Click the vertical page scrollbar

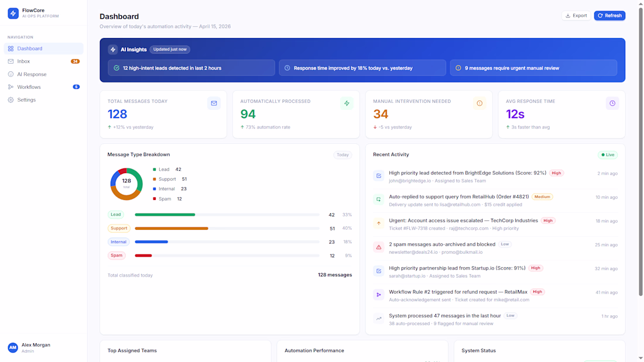640,152
